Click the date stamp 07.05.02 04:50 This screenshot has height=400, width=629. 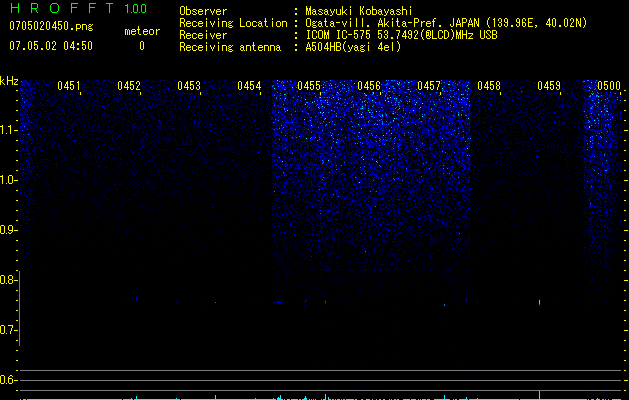(51, 46)
